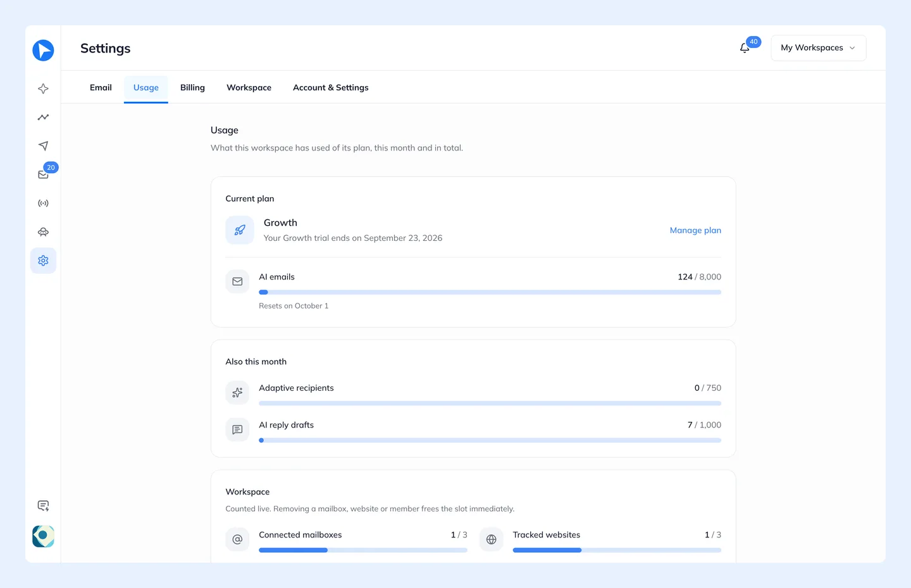Click the 'Resets on October 1' note

coord(294,306)
